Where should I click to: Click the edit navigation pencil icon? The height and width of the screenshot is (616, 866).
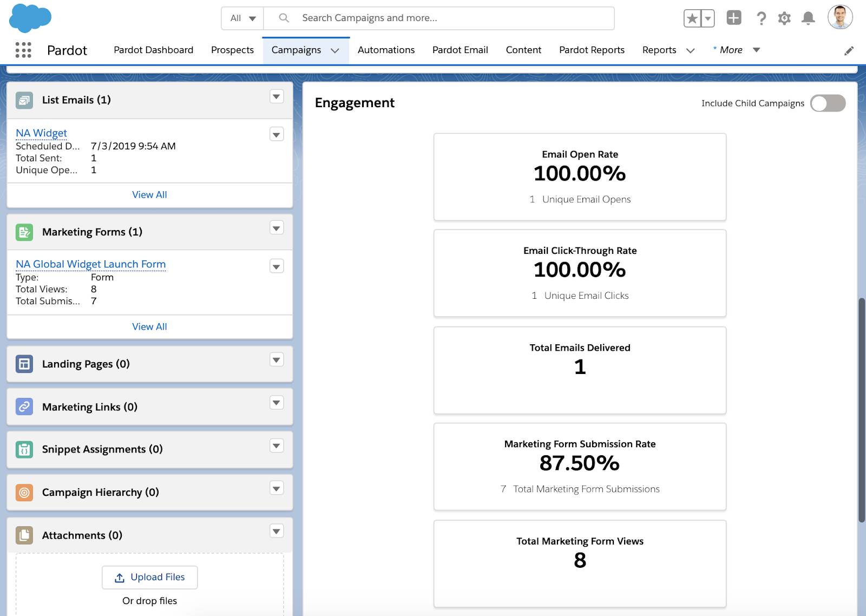(x=849, y=50)
